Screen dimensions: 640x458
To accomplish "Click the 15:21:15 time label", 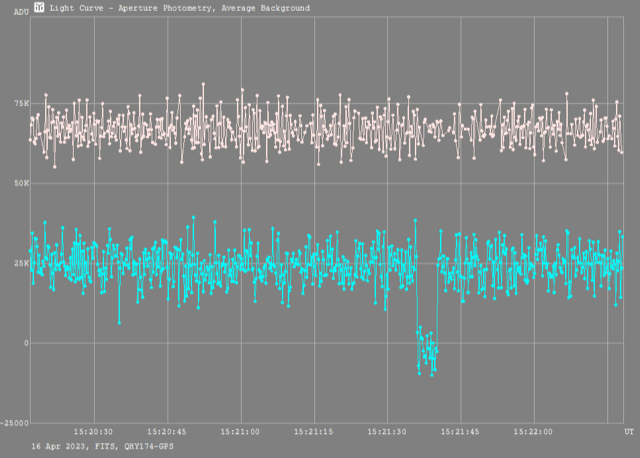I will (313, 432).
